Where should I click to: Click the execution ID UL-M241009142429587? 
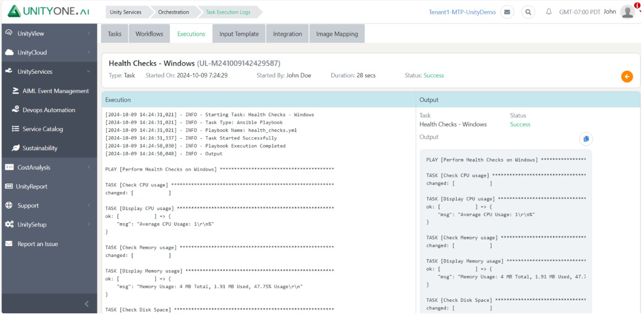coord(239,63)
